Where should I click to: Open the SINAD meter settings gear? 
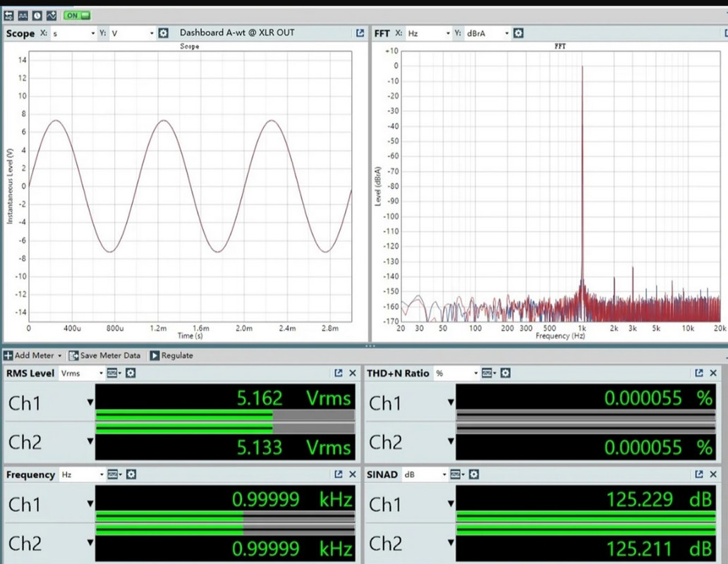pyautogui.click(x=473, y=474)
